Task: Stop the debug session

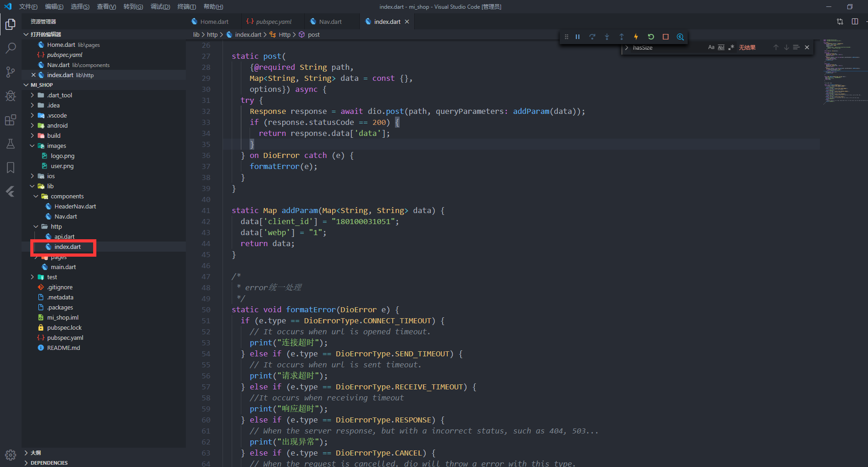Action: point(666,37)
